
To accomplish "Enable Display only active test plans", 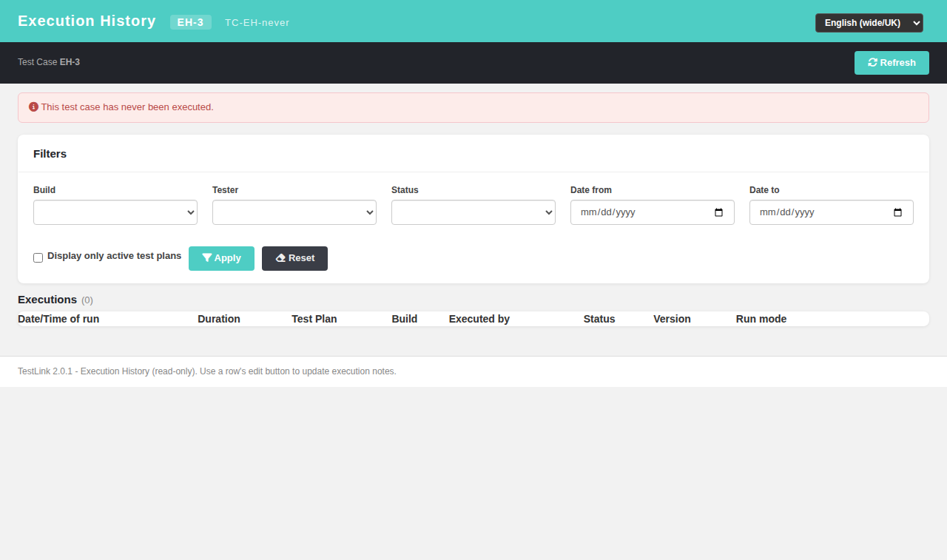I will [38, 257].
